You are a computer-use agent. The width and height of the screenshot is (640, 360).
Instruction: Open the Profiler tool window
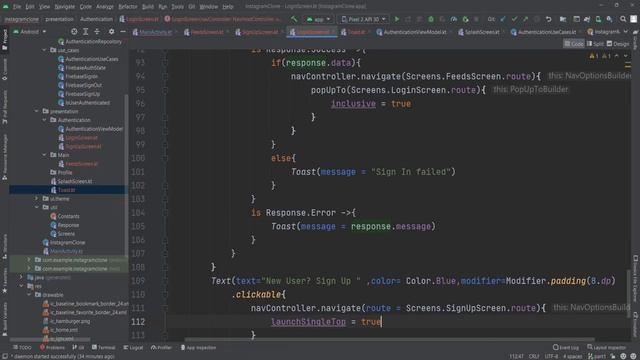tap(161, 348)
